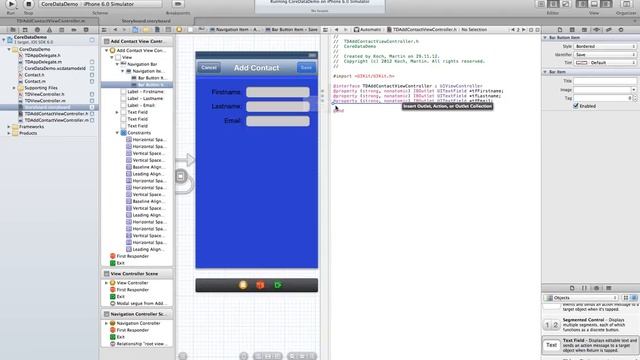This screenshot has width=640, height=360.
Task: Hide the Navigator pane
Action: 582,4
